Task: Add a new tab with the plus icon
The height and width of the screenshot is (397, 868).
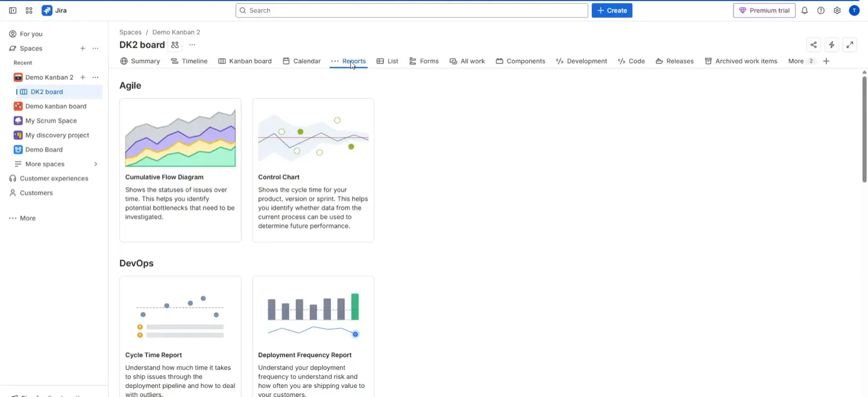Action: 826,61
